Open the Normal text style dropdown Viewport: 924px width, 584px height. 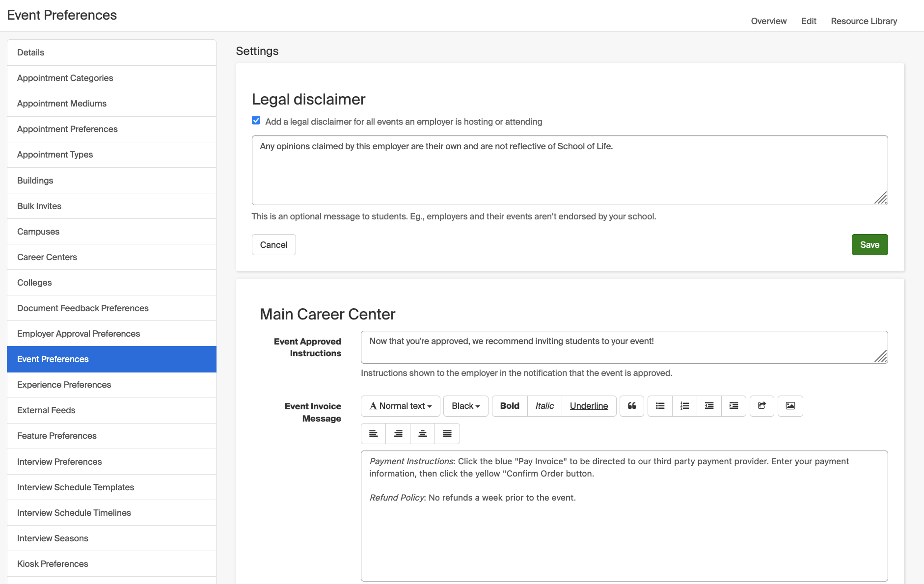pyautogui.click(x=401, y=406)
